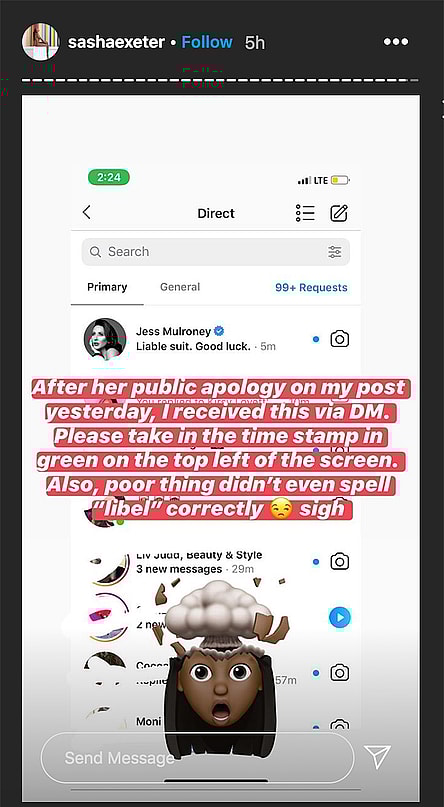Open the Jess Mulroney conversation
This screenshot has width=444, height=807.
216,339
